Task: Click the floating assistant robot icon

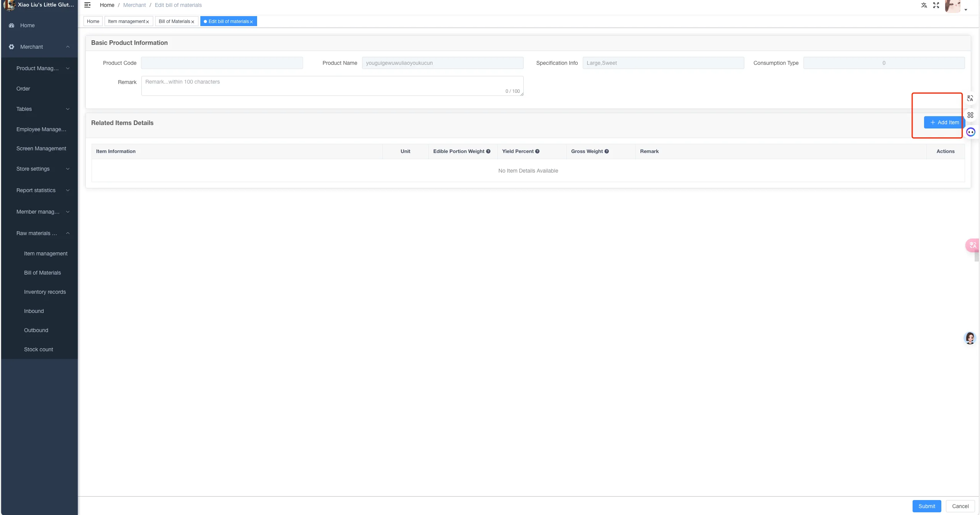Action: (971, 132)
